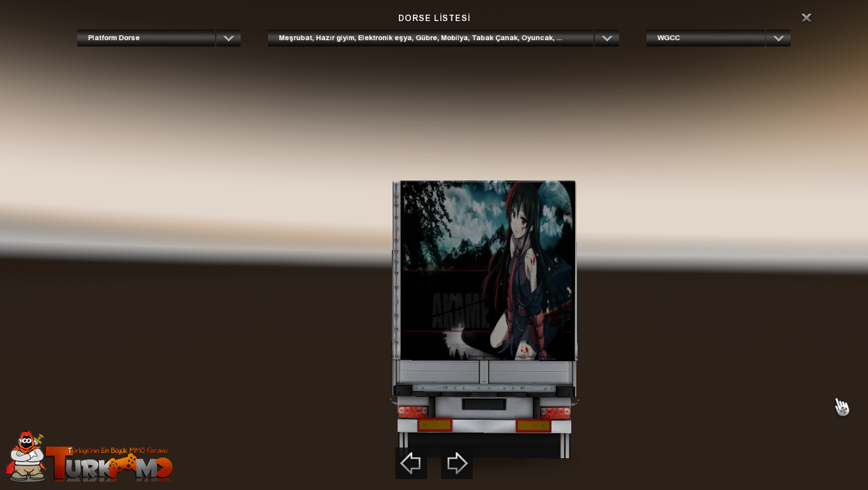Click the DORSE LİSTESİ title text
Image resolution: width=868 pixels, height=490 pixels.
coord(434,19)
